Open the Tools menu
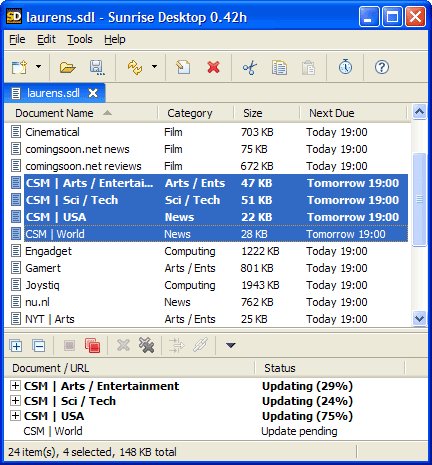The height and width of the screenshot is (465, 432). pos(80,39)
